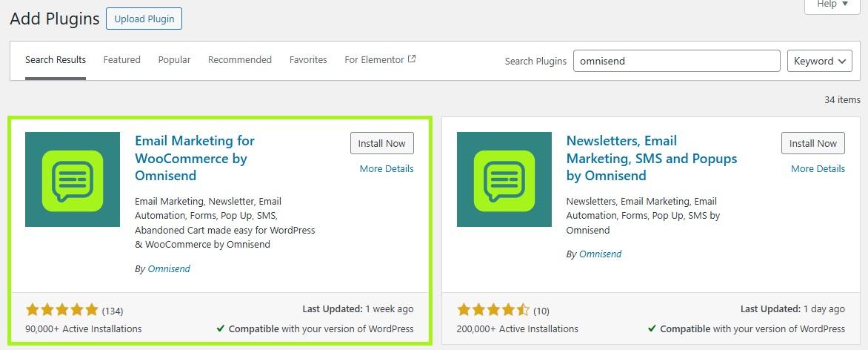Click the Search Plugins field containing omnisend
Viewport: 868px width, 350px height.
tap(676, 61)
